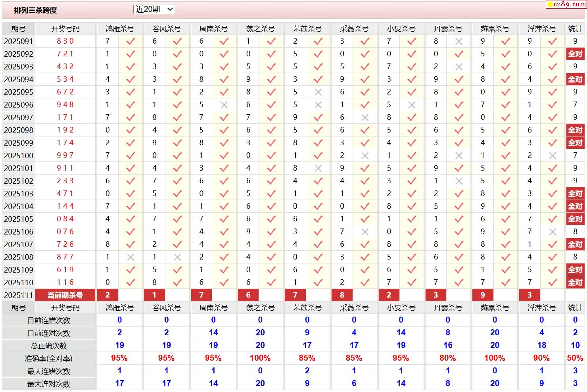Click the 全对 badge in row 2025110

[575, 282]
